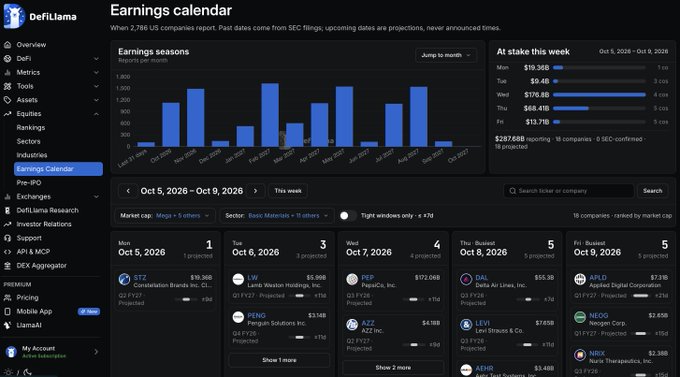Click Show 2 more on Wednesday
The width and height of the screenshot is (680, 377).
pos(393,367)
